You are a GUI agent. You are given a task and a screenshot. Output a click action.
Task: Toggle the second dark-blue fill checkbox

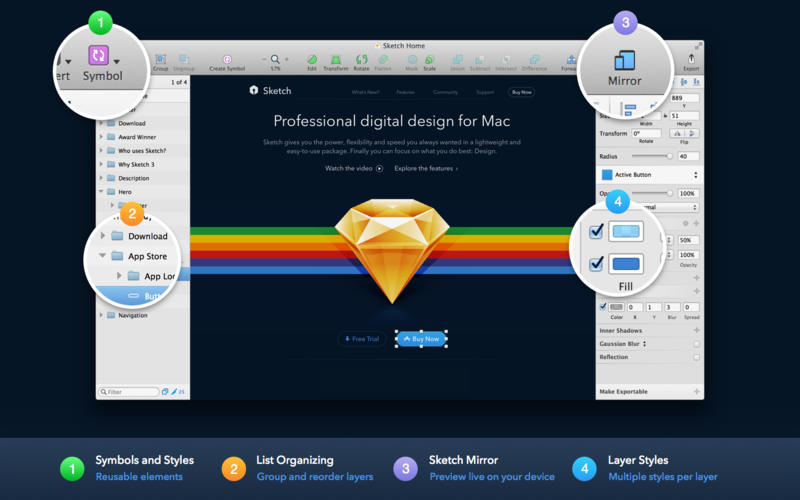597,264
